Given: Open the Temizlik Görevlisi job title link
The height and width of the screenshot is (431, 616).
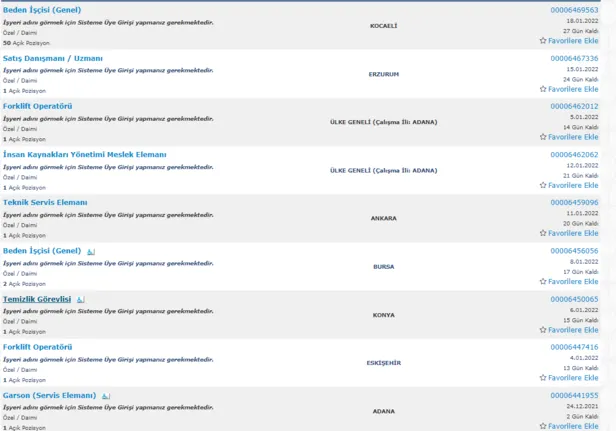Looking at the screenshot, I should [37, 299].
